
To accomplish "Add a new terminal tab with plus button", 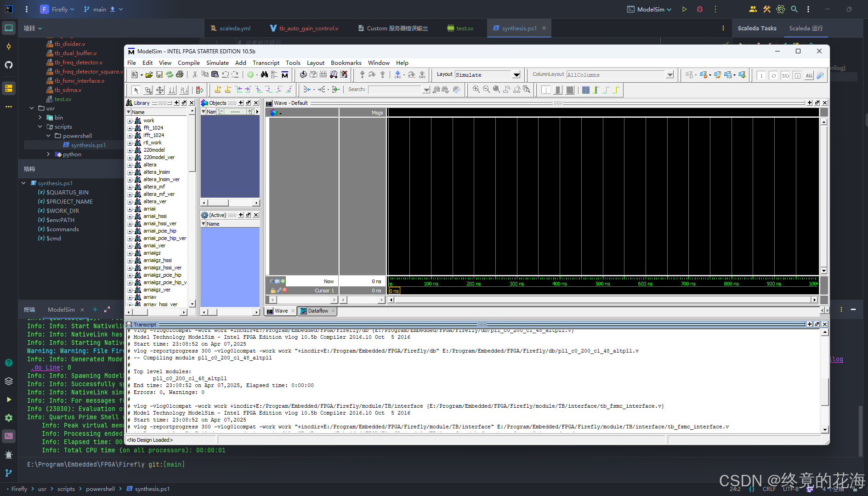I will [x=95, y=310].
